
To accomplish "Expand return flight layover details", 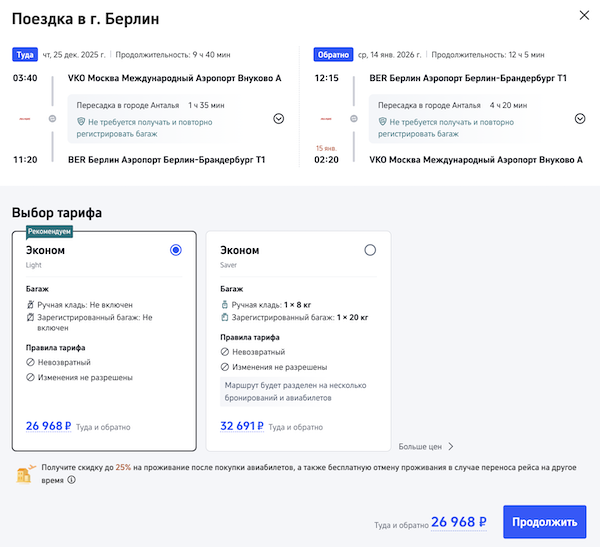I will click(x=580, y=118).
